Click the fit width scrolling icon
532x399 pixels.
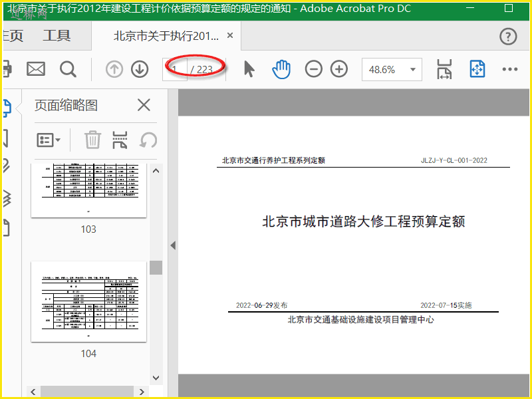pyautogui.click(x=444, y=69)
